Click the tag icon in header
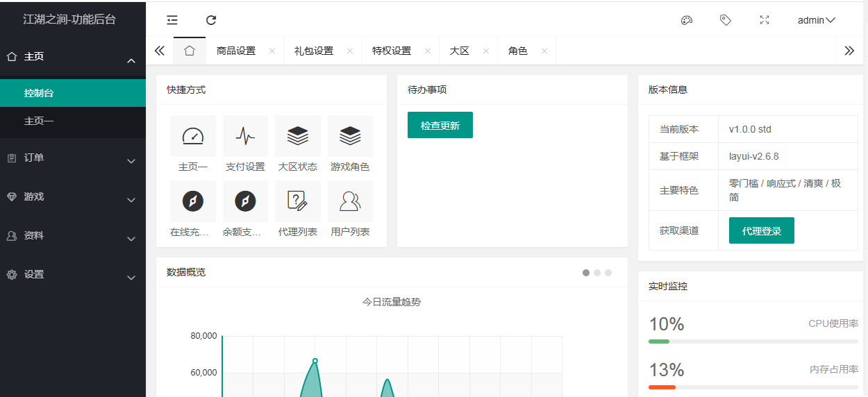This screenshot has height=397, width=868. tap(726, 20)
